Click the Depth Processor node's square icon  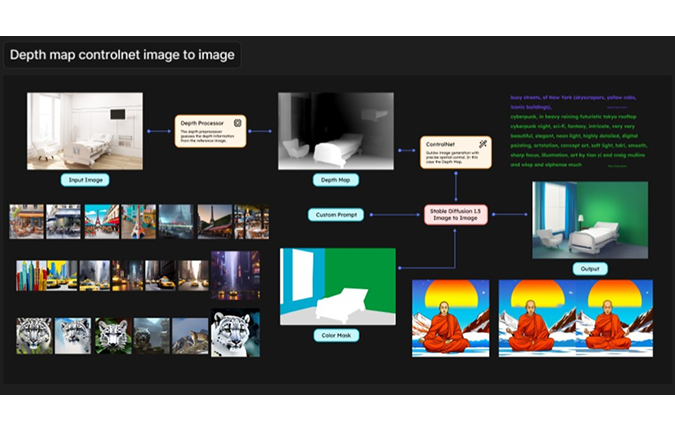tap(237, 123)
